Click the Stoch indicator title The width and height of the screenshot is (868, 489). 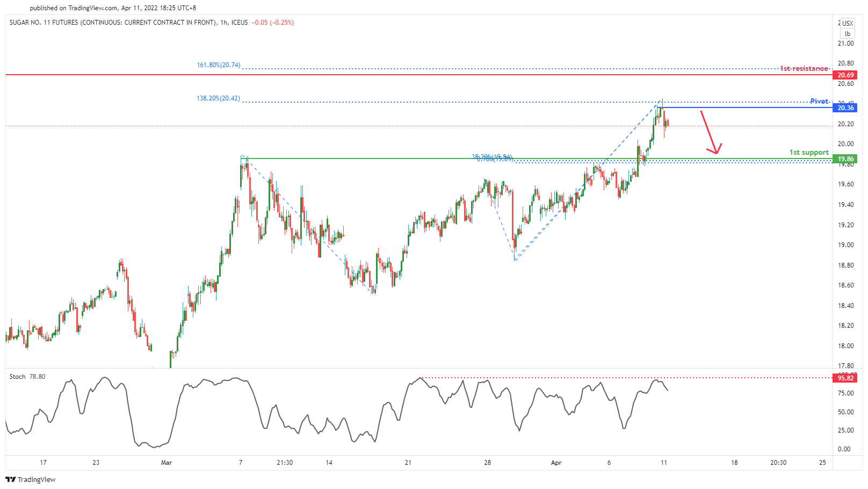(18, 377)
